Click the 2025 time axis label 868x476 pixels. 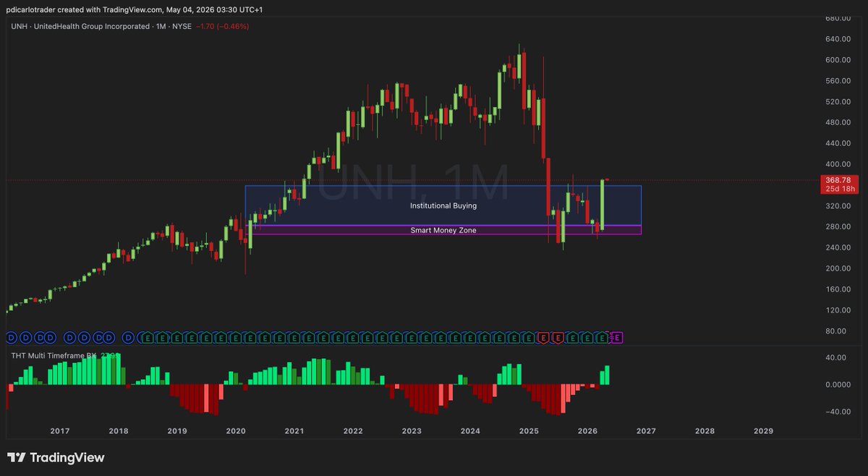click(x=529, y=430)
